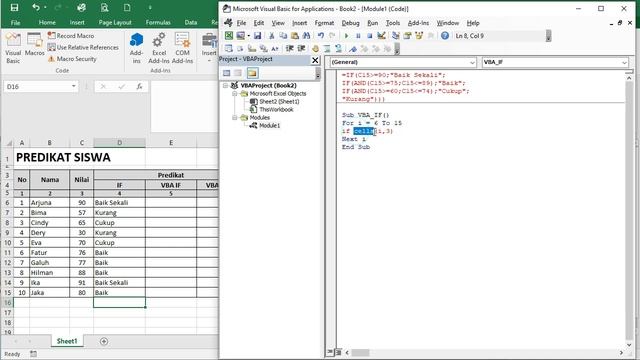Click Indent icon in Edit toolbar
640x360 pixels.
(x=289, y=49)
